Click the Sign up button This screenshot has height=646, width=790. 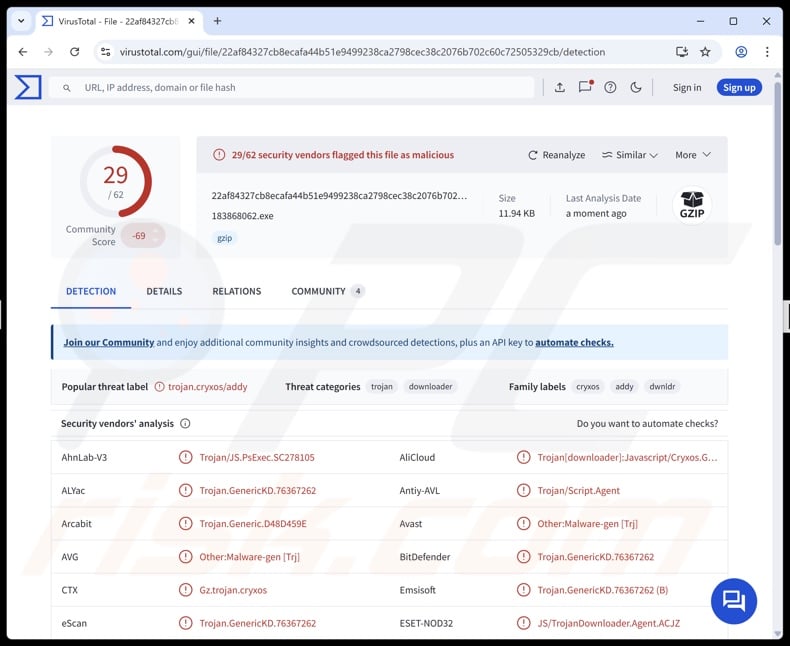pyautogui.click(x=739, y=87)
